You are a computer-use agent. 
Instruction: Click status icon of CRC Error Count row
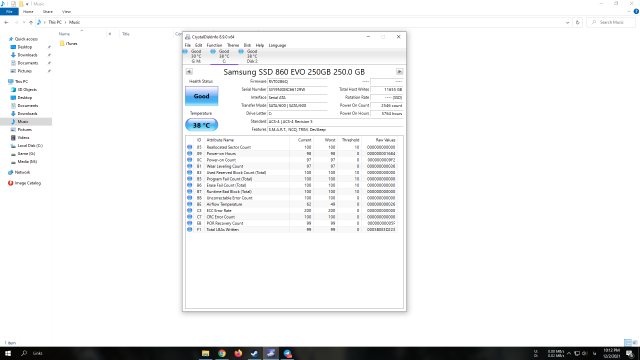click(x=189, y=217)
